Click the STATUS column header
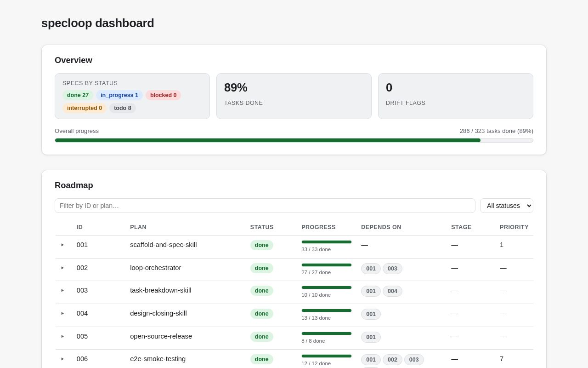 click(262, 227)
